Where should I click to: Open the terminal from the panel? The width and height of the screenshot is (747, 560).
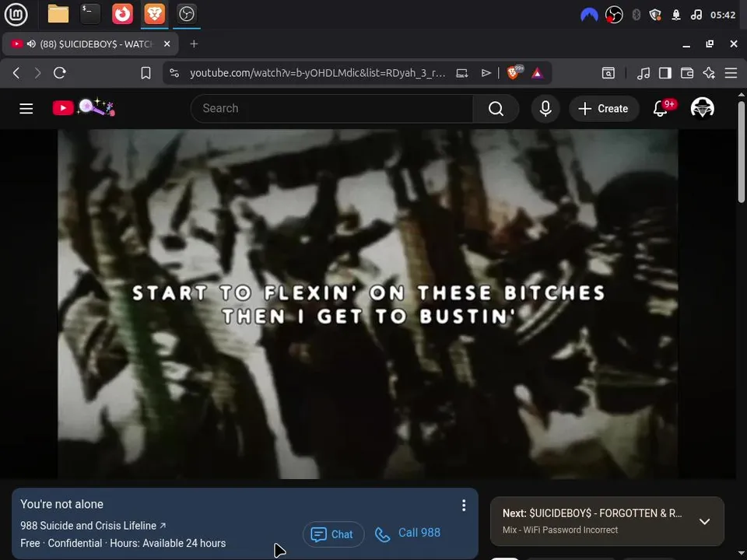(x=90, y=14)
